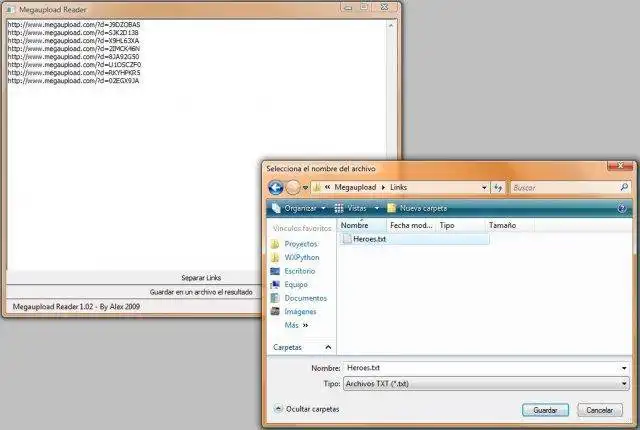The width and height of the screenshot is (640, 430).
Task: Open the Tipo Archivos TXT combo box
Action: coord(486,383)
